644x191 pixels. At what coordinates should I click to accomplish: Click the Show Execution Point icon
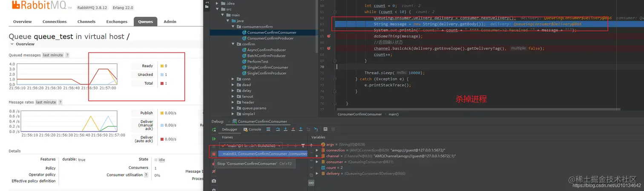pyautogui.click(x=268, y=129)
